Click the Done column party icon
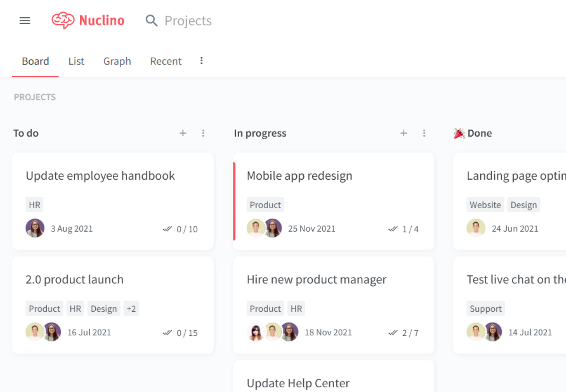This screenshot has width=566, height=392. tap(459, 133)
